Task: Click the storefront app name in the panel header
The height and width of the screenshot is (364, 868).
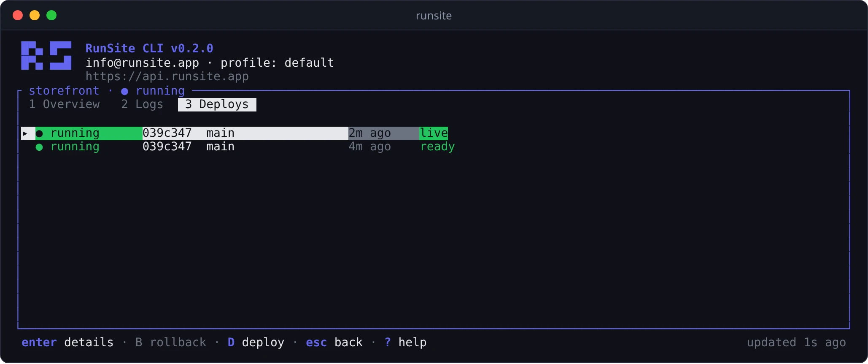Action: point(64,91)
